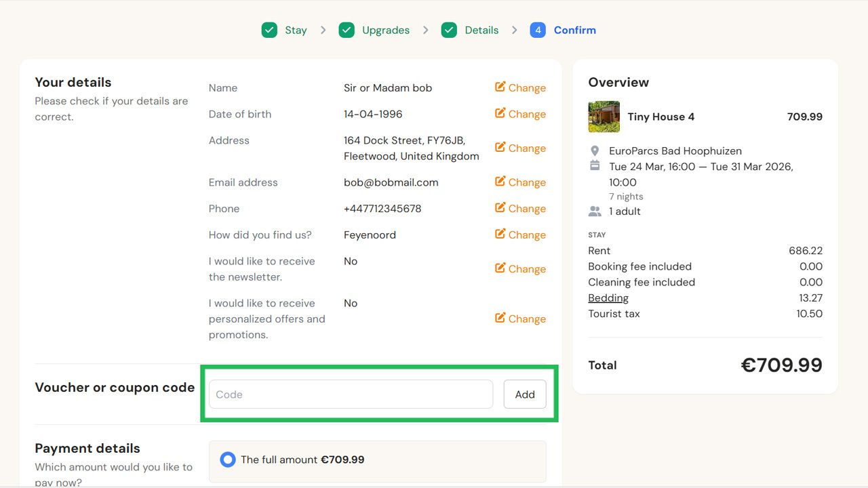Click inside the voucher Code field
This screenshot has width=868, height=488.
coord(350,394)
